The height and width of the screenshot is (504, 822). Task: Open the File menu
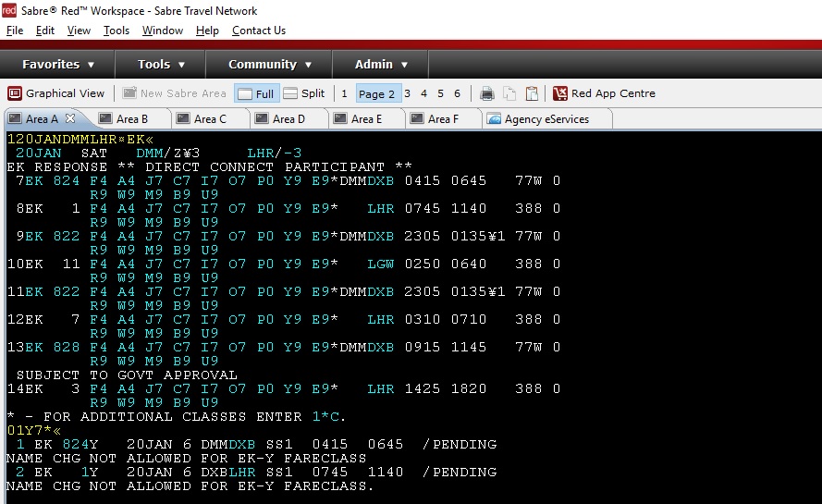[x=15, y=31]
